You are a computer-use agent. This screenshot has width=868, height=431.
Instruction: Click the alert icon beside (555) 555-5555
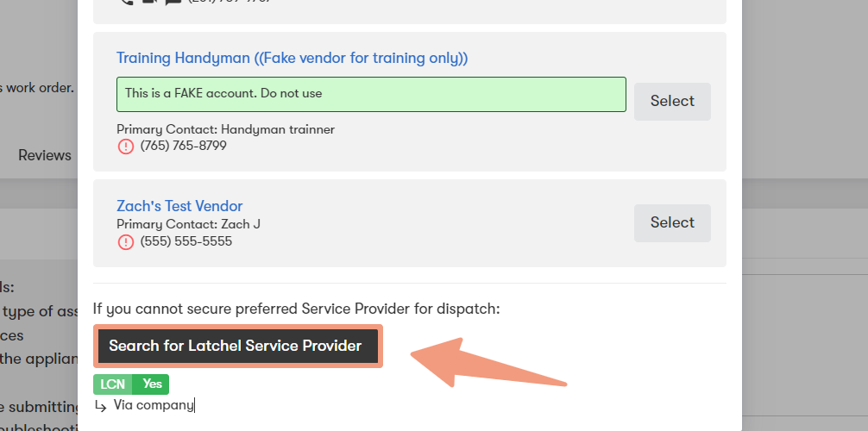(126, 241)
